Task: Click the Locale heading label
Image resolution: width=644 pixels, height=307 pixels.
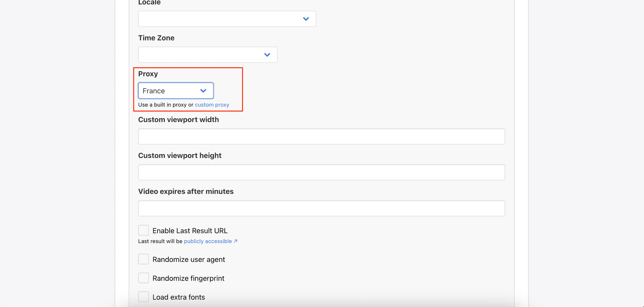Action: click(149, 3)
